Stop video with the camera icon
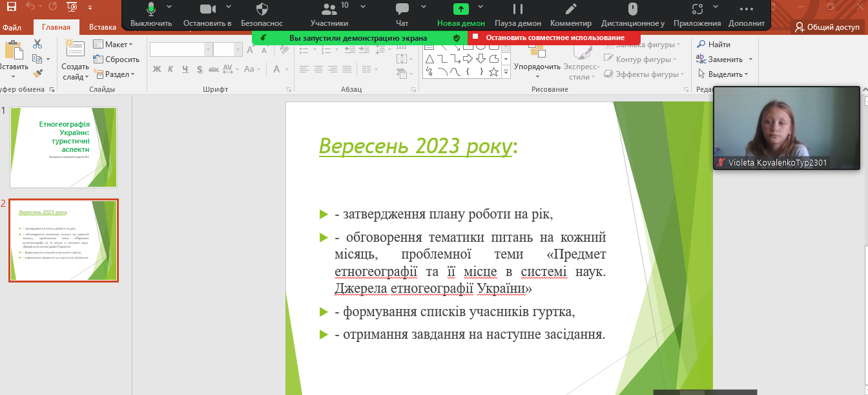 coord(207,9)
